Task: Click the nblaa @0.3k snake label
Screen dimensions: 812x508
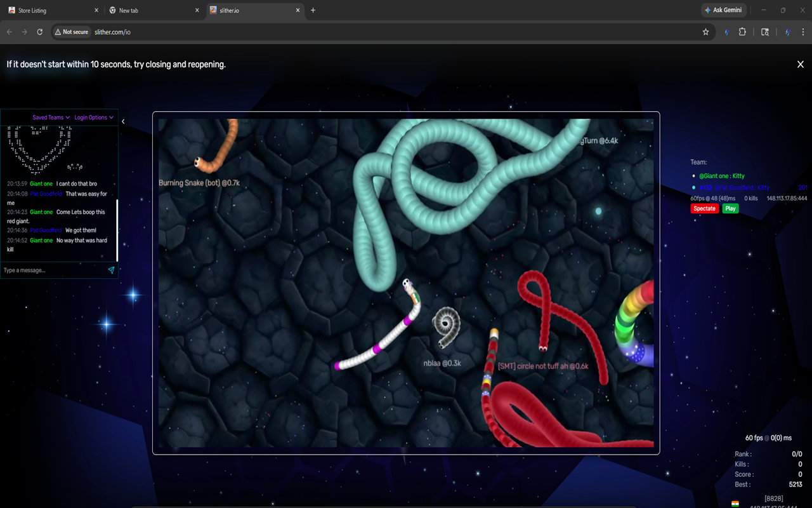Action: click(x=442, y=363)
